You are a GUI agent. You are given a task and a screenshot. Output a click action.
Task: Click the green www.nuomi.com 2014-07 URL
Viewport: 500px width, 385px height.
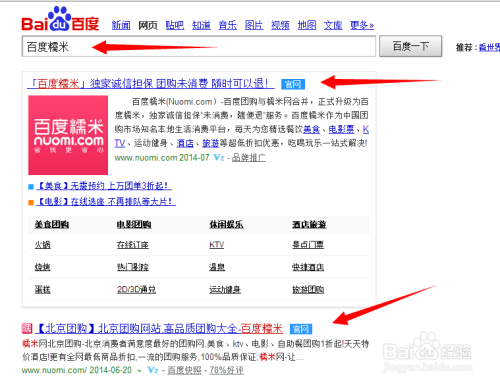[162, 158]
